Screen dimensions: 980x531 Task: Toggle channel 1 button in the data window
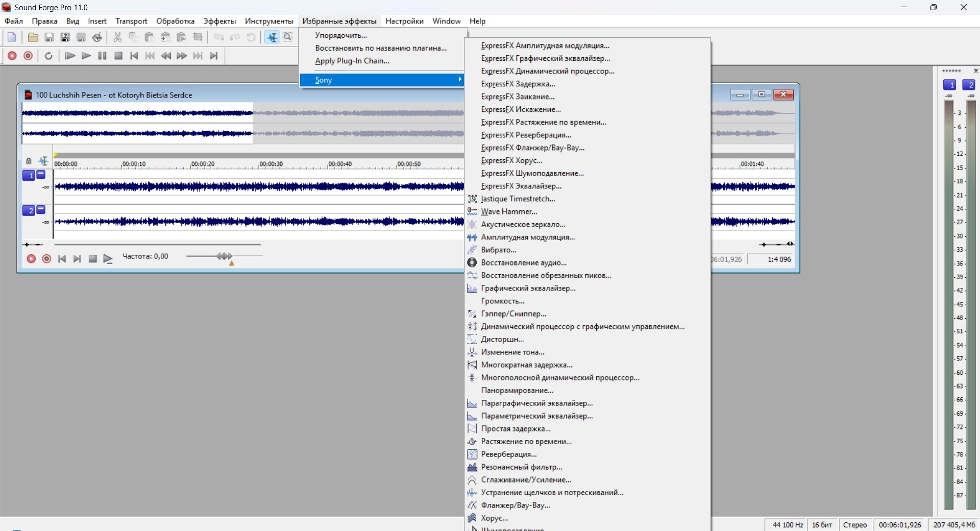[29, 176]
